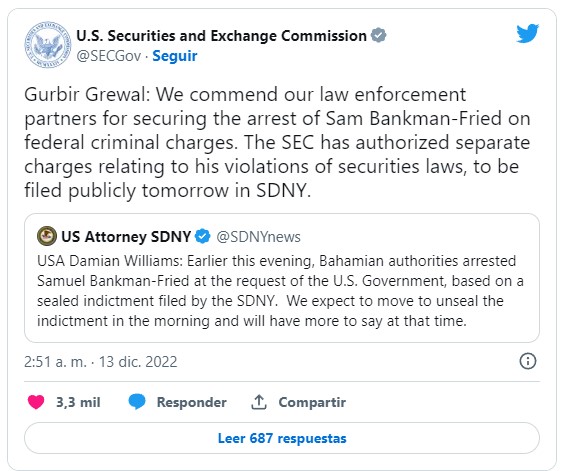Open the @SECGov handle

pyautogui.click(x=108, y=56)
